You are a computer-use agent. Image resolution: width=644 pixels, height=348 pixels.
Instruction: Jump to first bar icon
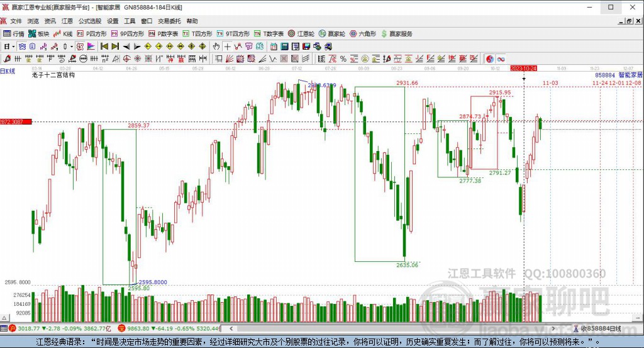coord(104,47)
